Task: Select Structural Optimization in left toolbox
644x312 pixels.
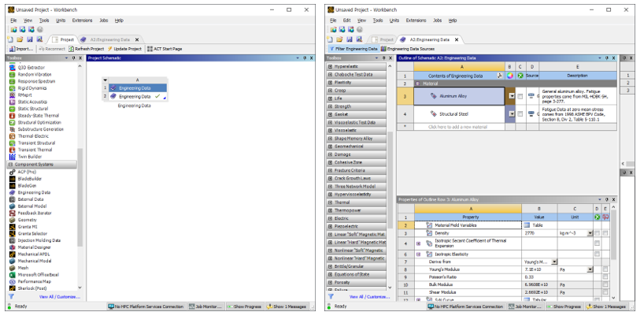Action: coord(39,122)
